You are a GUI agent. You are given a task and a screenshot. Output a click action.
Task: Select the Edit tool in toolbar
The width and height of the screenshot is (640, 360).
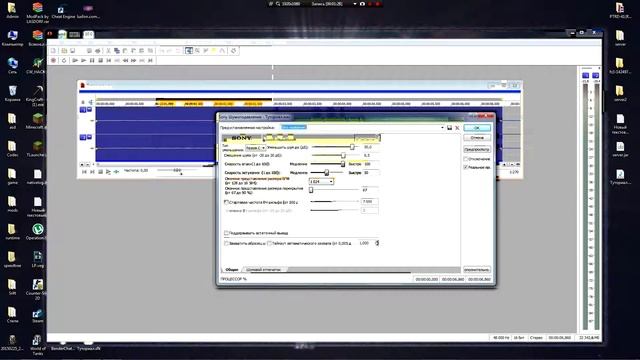pyautogui.click(x=189, y=51)
